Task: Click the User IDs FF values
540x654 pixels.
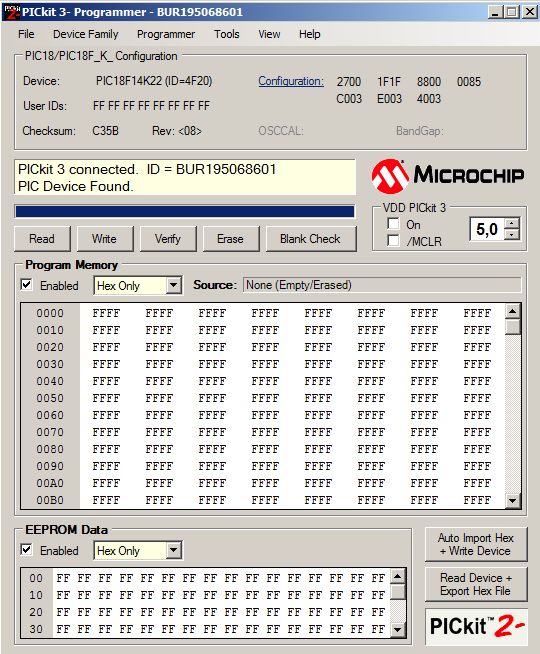Action: [x=151, y=106]
